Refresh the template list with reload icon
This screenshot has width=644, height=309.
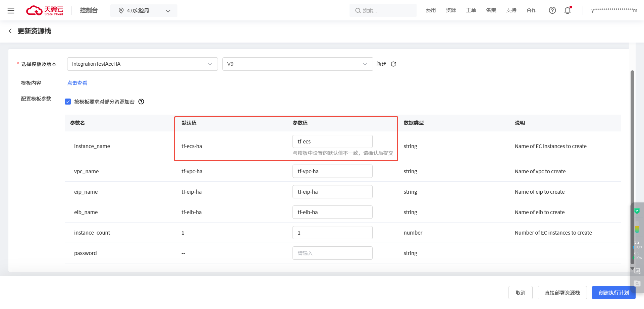coord(393,64)
